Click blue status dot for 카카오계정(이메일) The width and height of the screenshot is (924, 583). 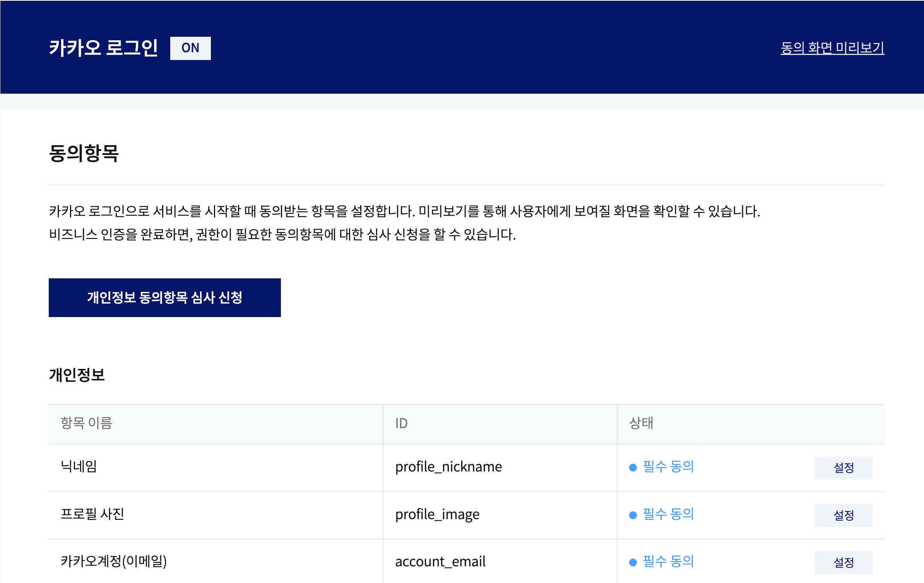[633, 562]
